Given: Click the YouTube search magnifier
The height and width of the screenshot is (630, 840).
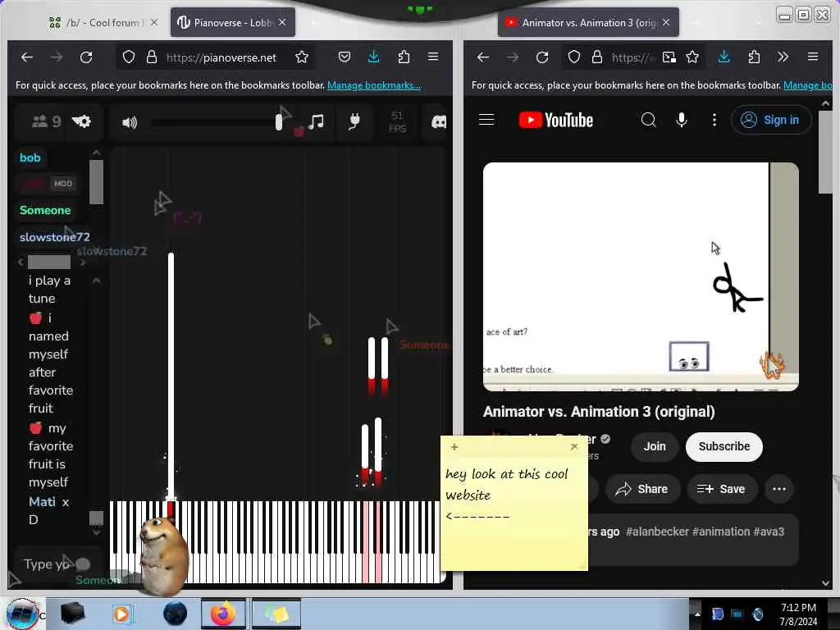Looking at the screenshot, I should coord(648,120).
